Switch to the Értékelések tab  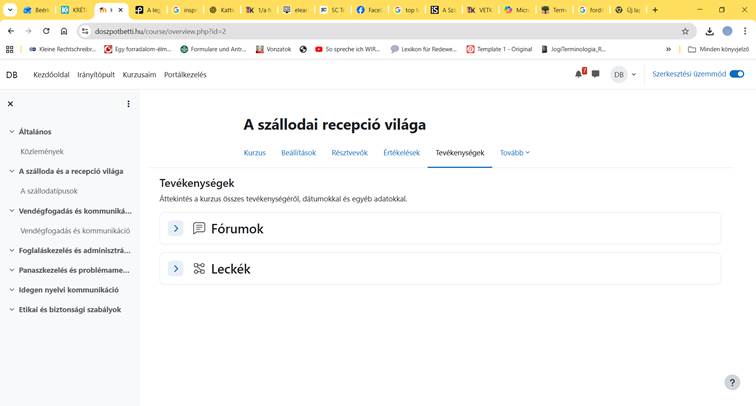point(402,153)
